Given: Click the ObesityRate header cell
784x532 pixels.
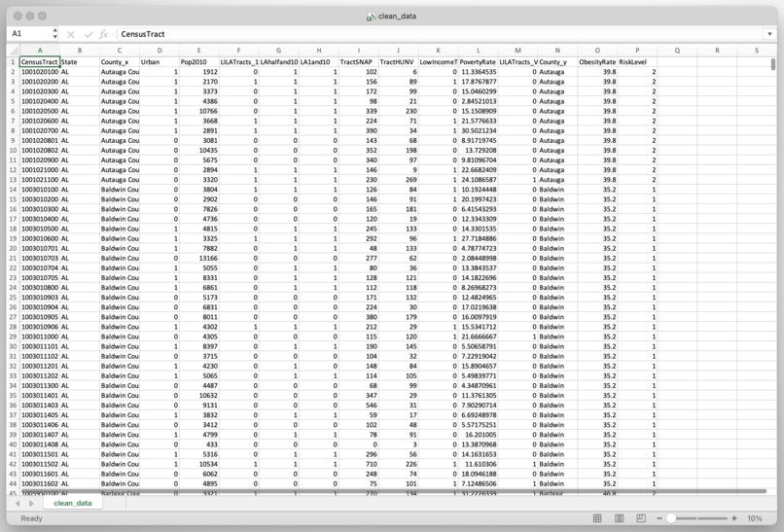Looking at the screenshot, I should click(x=597, y=62).
